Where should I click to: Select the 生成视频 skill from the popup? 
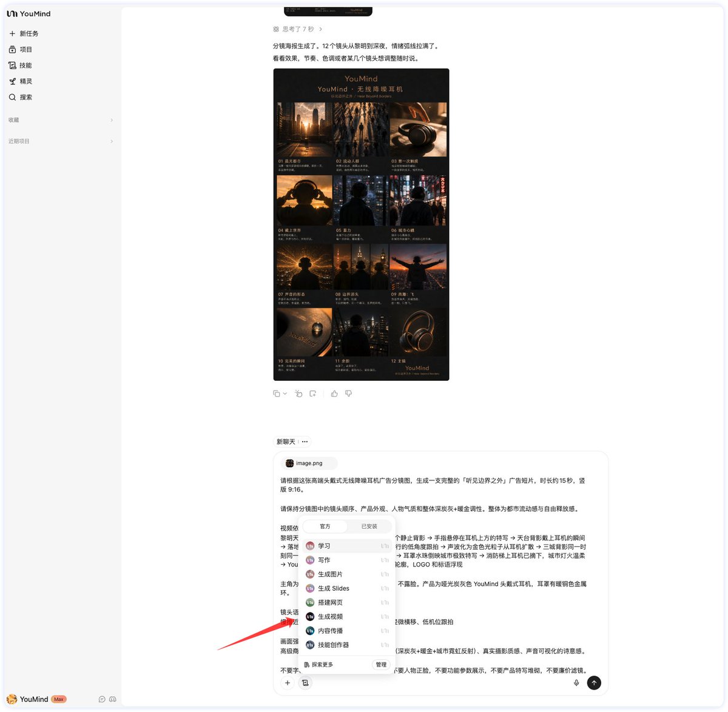click(347, 617)
